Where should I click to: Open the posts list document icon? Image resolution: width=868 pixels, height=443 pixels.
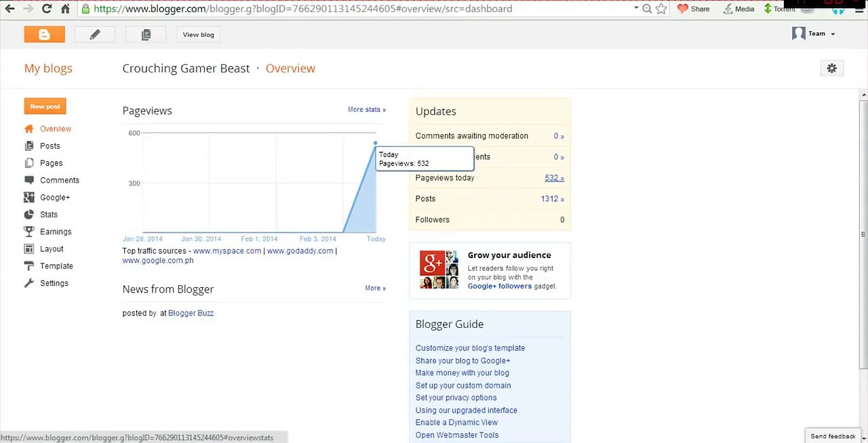[146, 35]
